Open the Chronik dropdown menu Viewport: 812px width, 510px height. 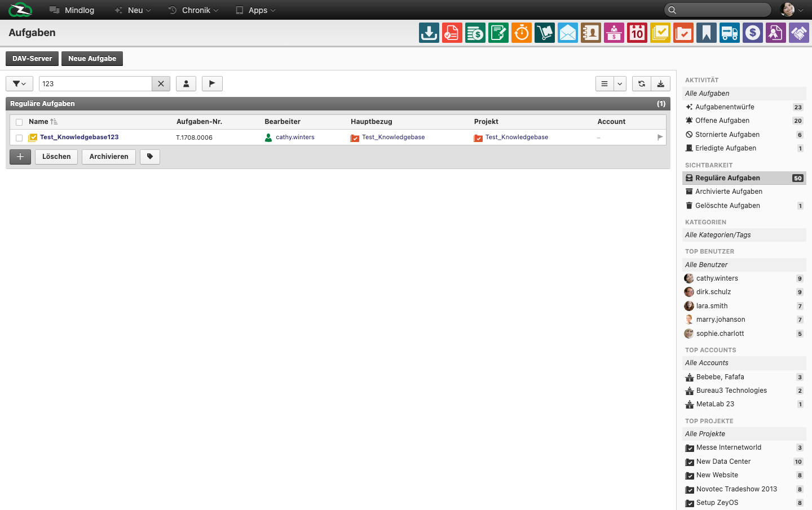[193, 10]
